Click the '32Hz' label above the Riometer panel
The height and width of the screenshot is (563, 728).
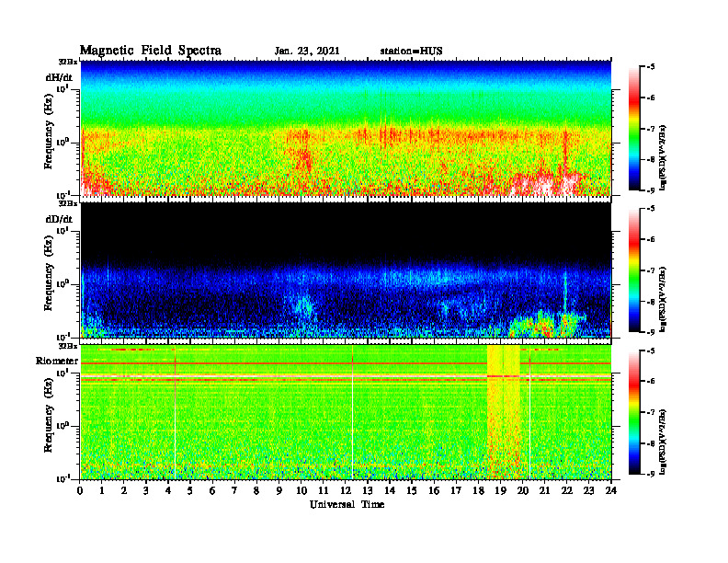(x=68, y=346)
